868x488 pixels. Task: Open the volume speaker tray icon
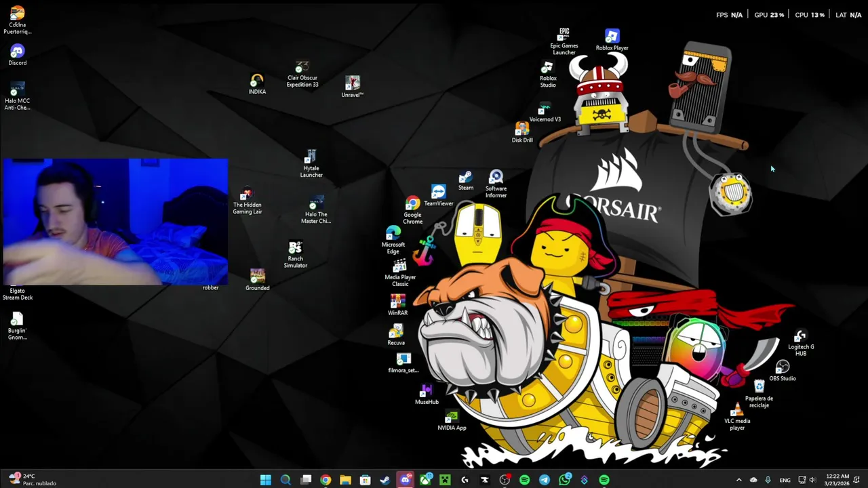pyautogui.click(x=812, y=480)
